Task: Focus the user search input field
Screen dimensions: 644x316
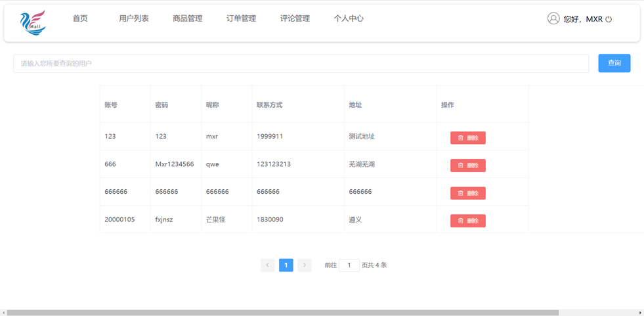Action: (301, 63)
